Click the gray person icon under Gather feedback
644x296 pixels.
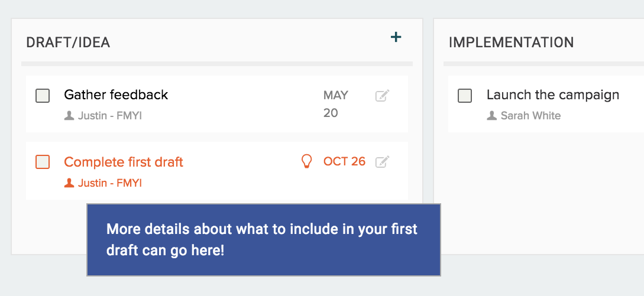pyautogui.click(x=69, y=116)
